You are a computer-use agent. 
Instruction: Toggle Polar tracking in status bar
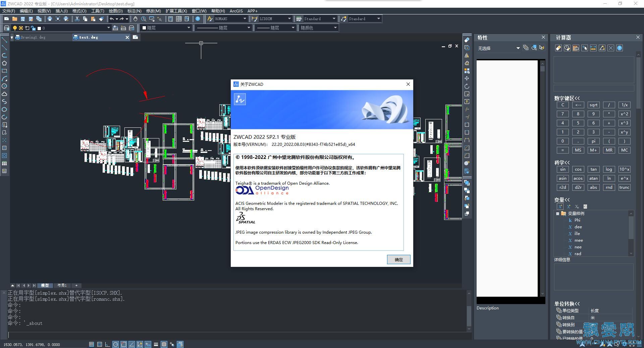click(115, 344)
